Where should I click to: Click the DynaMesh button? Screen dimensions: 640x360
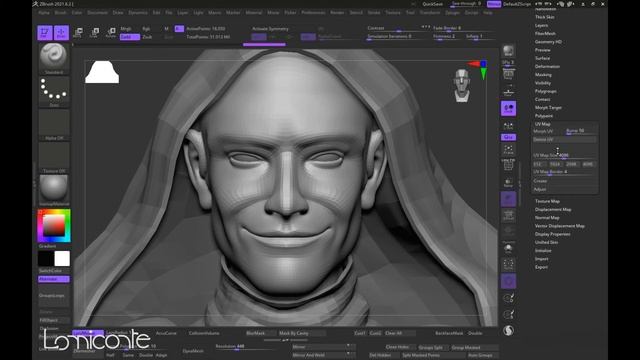[x=193, y=351]
